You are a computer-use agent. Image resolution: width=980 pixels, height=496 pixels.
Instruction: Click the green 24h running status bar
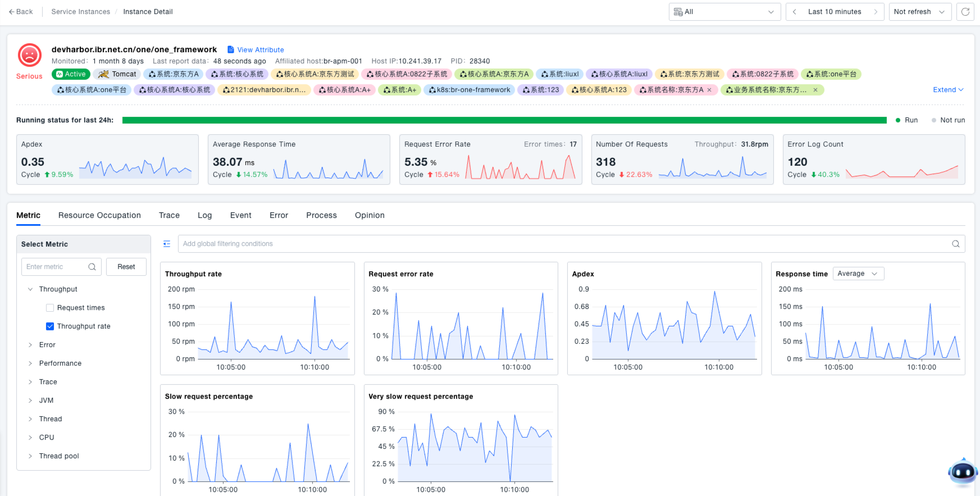(x=504, y=120)
